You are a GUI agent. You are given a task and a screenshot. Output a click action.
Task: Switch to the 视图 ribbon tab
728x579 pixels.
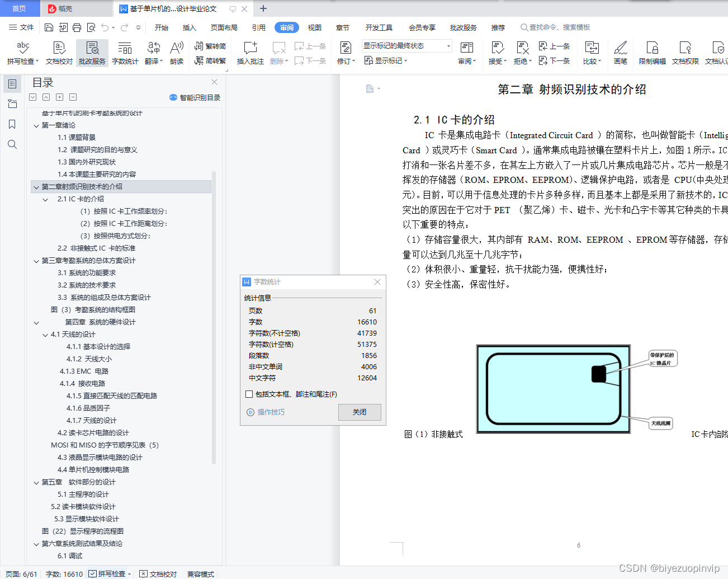[315, 27]
